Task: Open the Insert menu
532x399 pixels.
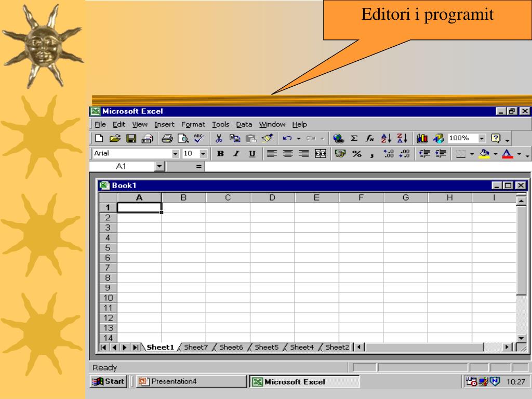Action: (x=164, y=124)
